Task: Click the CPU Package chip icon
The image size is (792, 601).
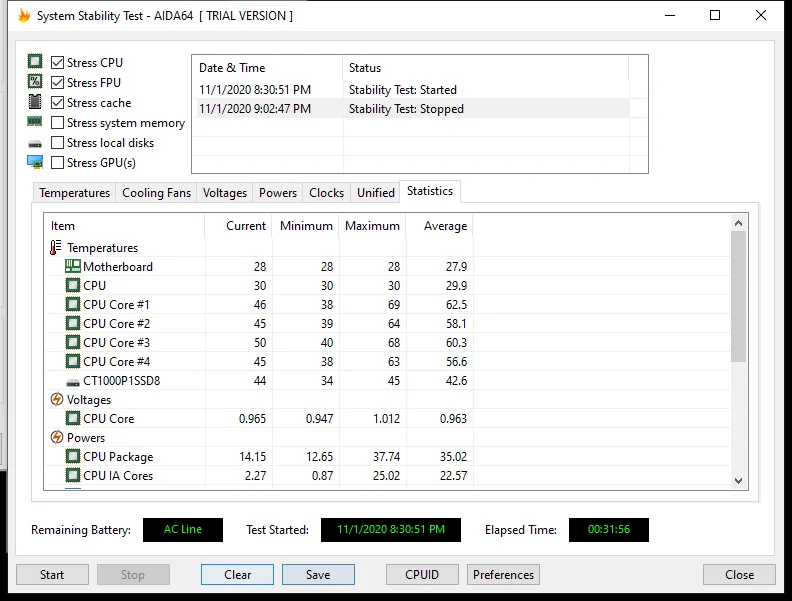Action: 73,457
